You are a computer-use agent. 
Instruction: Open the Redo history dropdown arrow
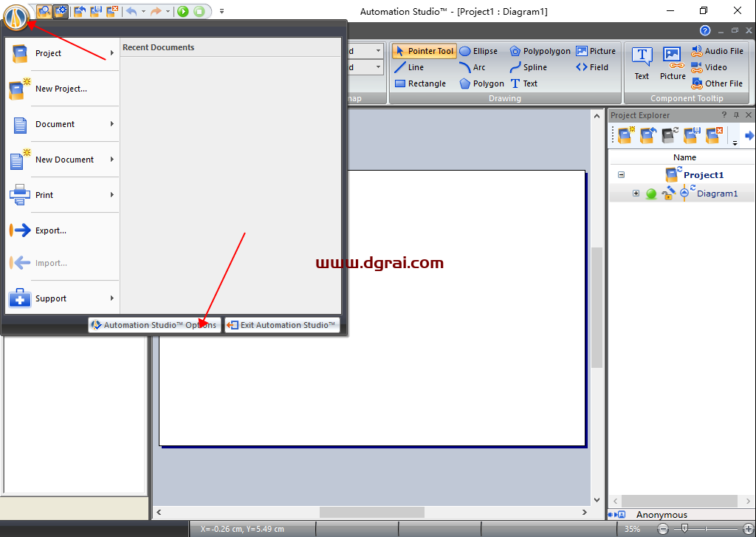point(168,11)
